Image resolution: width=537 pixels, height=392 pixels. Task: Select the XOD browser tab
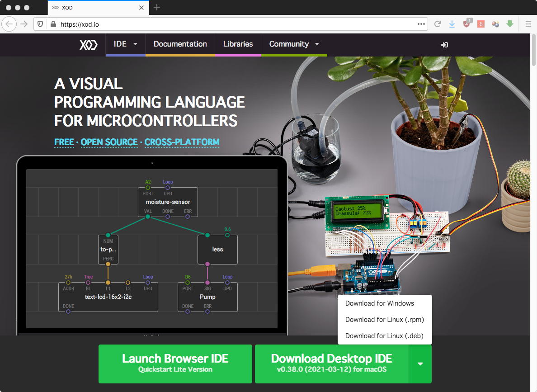[x=98, y=8]
